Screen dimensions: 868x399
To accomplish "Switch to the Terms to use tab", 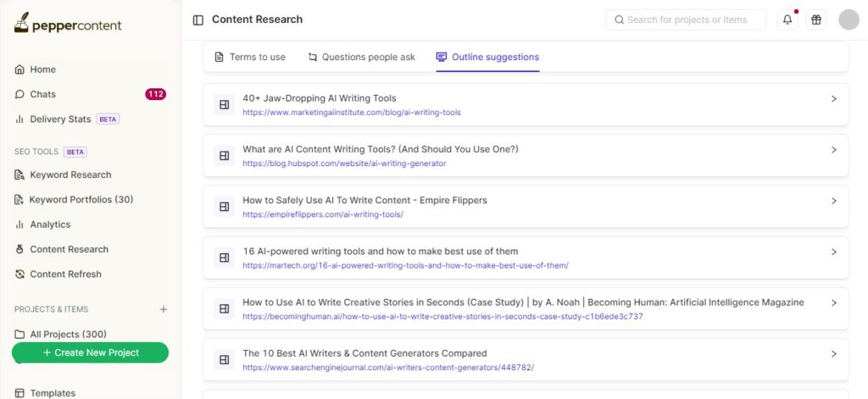I will click(x=250, y=57).
